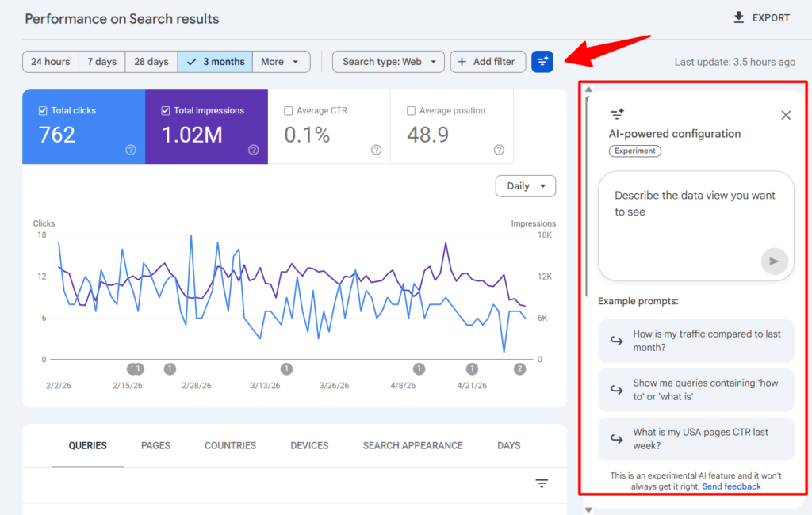Open the AI-powered configuration button
The height and width of the screenshot is (515, 812).
542,62
